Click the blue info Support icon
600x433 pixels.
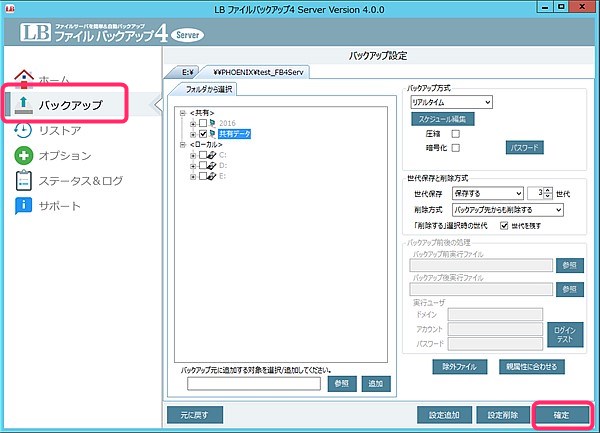click(23, 206)
